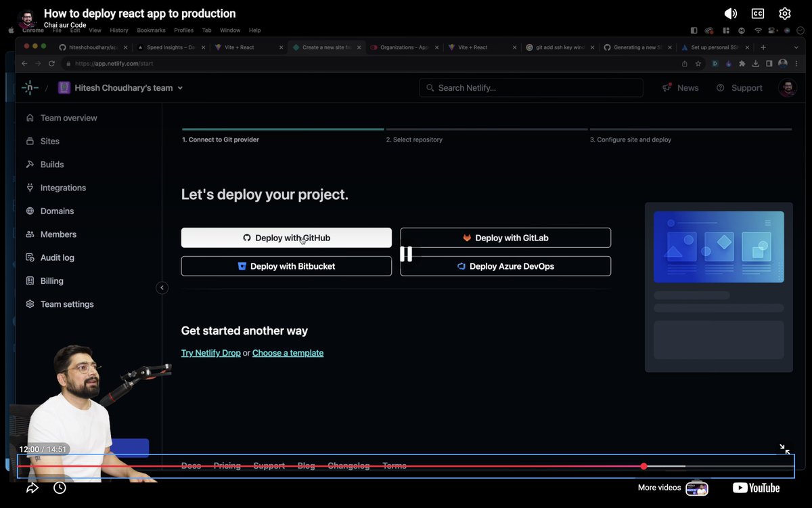Screen dimensions: 812x508
Task: Open the video title link
Action: [x=140, y=14]
